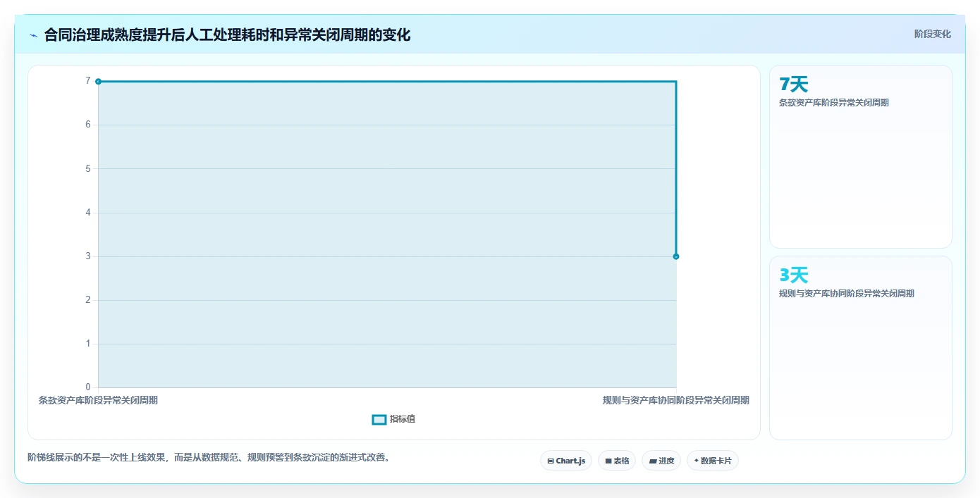Click the chart data point at value 3

676,256
